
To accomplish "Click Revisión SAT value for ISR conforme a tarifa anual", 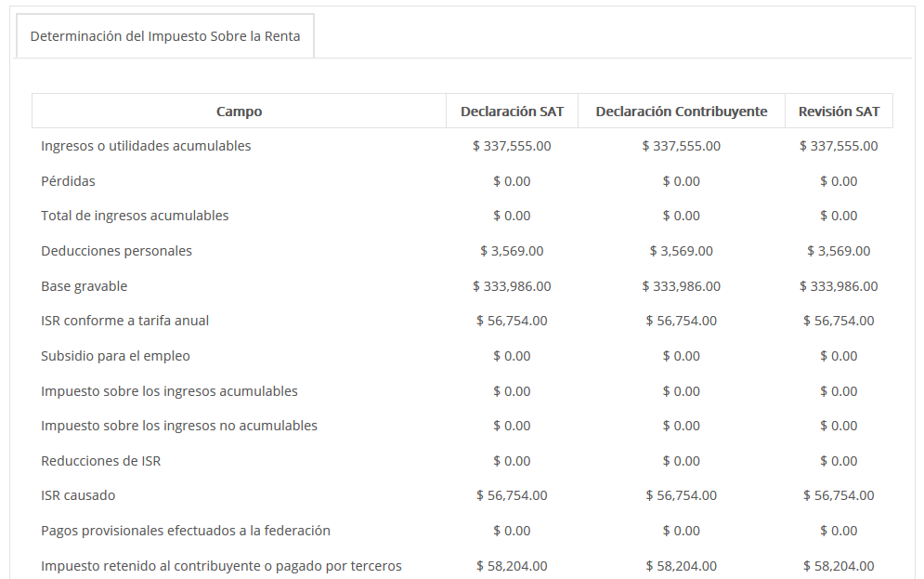I will point(839,321).
